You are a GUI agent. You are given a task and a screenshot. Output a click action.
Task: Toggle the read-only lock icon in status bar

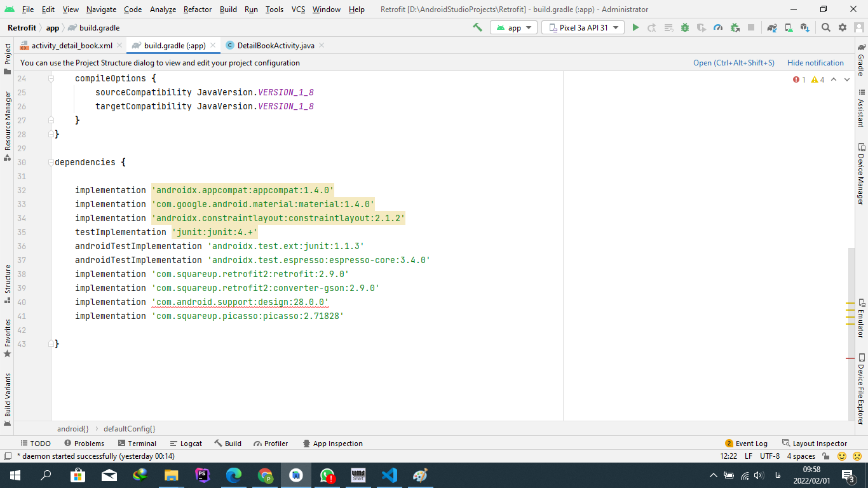[826, 456]
